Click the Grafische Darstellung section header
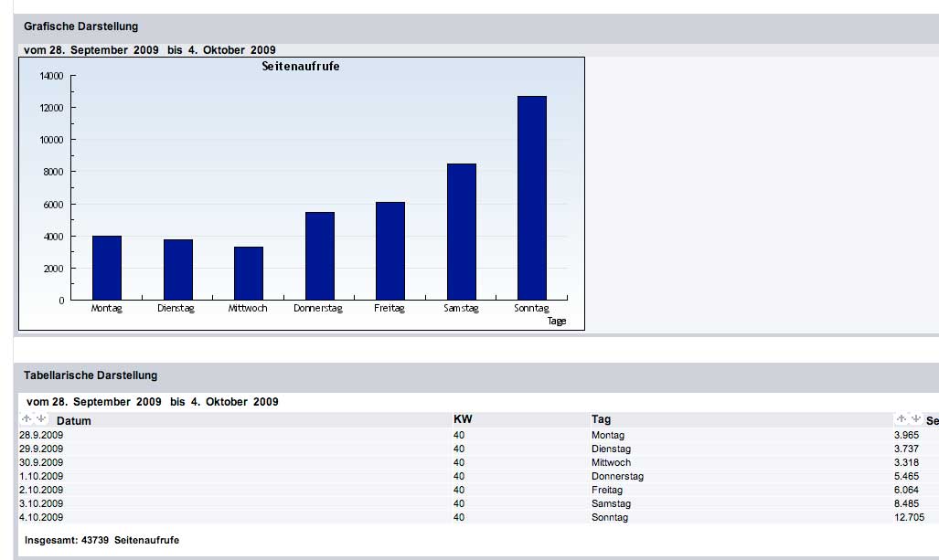This screenshot has height=560, width=939. tap(81, 26)
